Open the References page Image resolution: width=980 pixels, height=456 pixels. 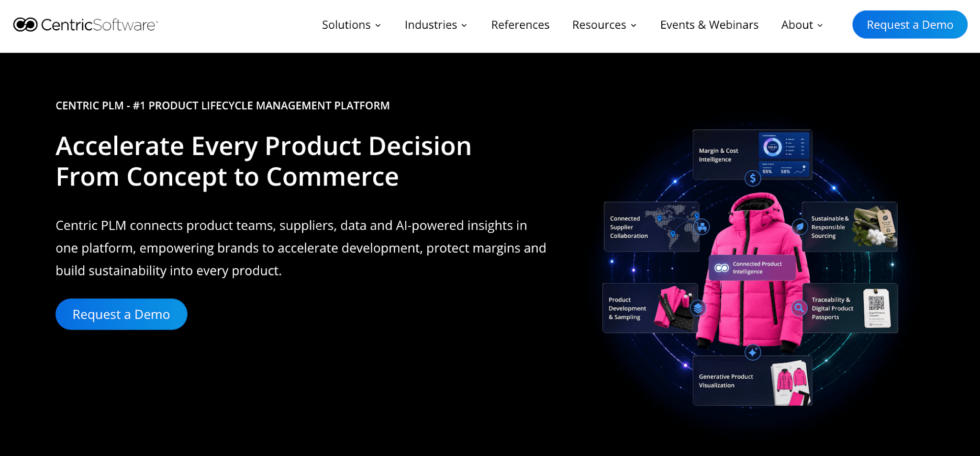click(520, 25)
